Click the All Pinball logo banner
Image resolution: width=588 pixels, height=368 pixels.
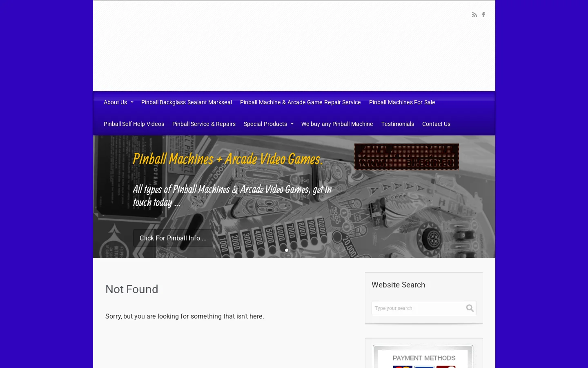click(x=407, y=157)
